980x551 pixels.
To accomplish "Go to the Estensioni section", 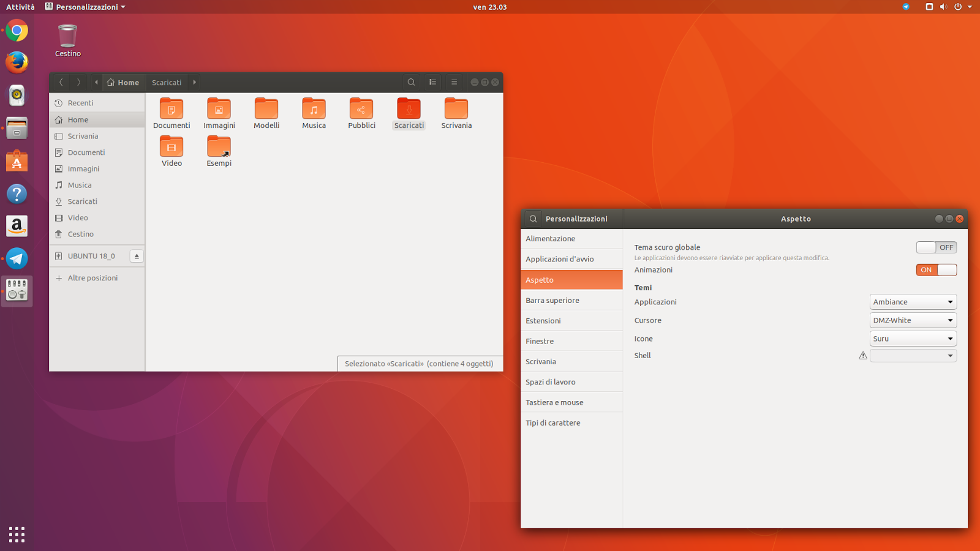I will pos(571,321).
